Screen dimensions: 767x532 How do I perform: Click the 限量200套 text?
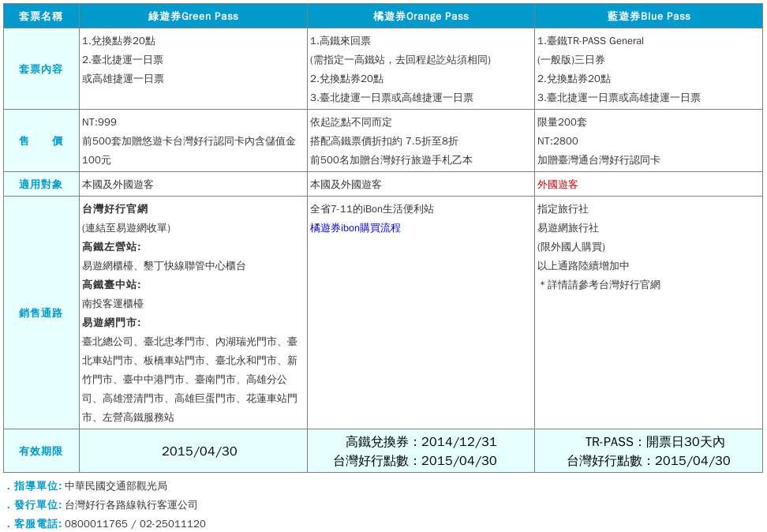click(562, 122)
